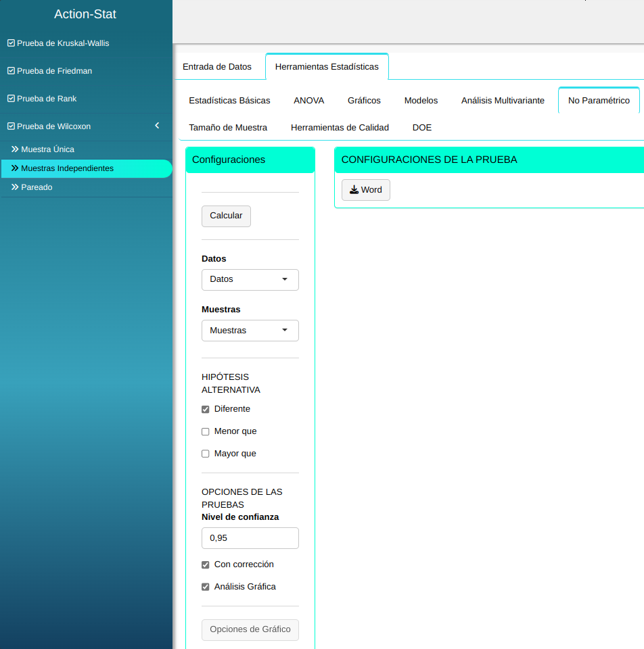
Task: Click the download icon on the Word button
Action: pyautogui.click(x=354, y=190)
